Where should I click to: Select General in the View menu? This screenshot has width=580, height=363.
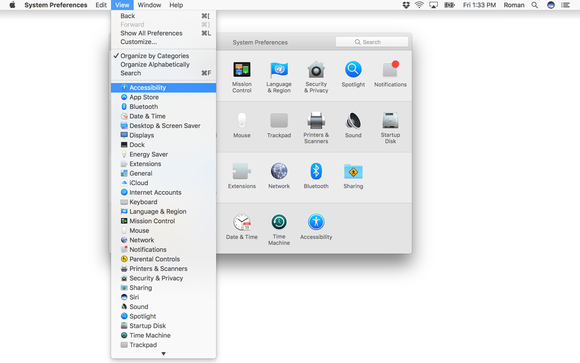coord(163,174)
